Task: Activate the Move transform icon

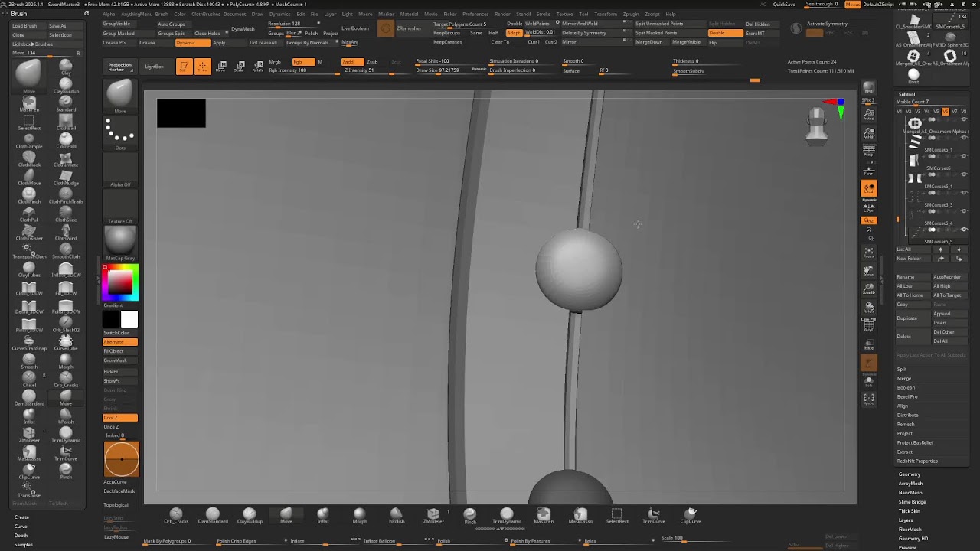Action: point(221,67)
